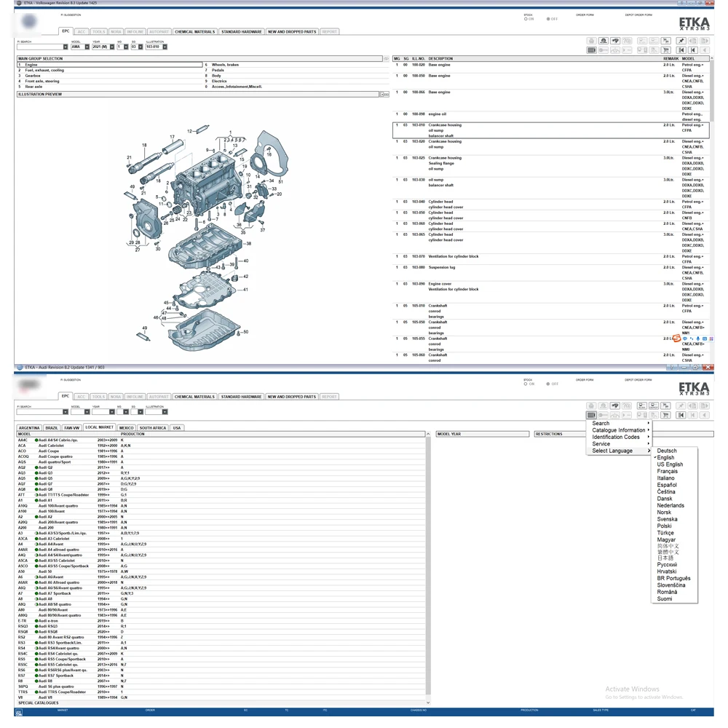Viewport: 728px width, 728px height.
Task: Click the first skip-to-start arrow in the Volkswagen window
Action: click(681, 50)
